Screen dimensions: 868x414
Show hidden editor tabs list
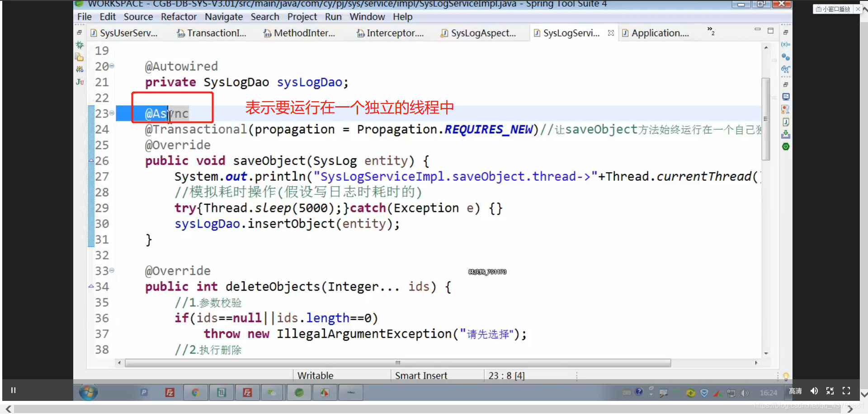711,31
